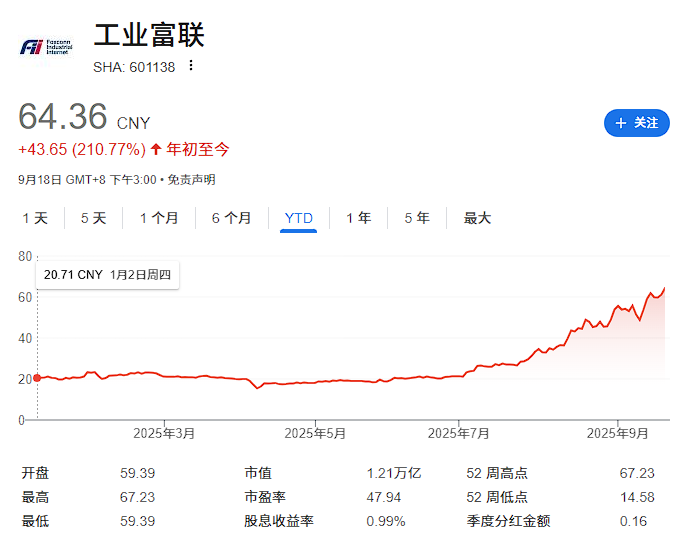Open the 免责声明 disclaimer link
This screenshot has height=552, width=685.
point(191,180)
